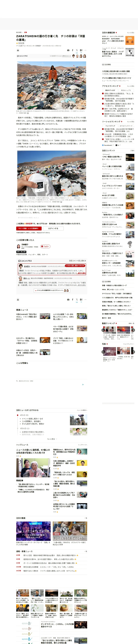Select フェイスブック social ranking tab
This screenshot has width=138, height=644.
pos(110,126)
